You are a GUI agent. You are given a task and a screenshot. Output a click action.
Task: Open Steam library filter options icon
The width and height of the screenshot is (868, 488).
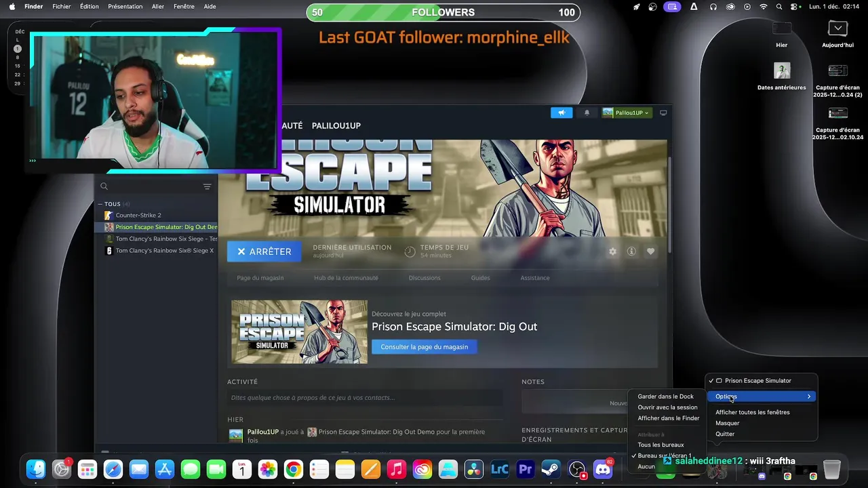coord(207,186)
